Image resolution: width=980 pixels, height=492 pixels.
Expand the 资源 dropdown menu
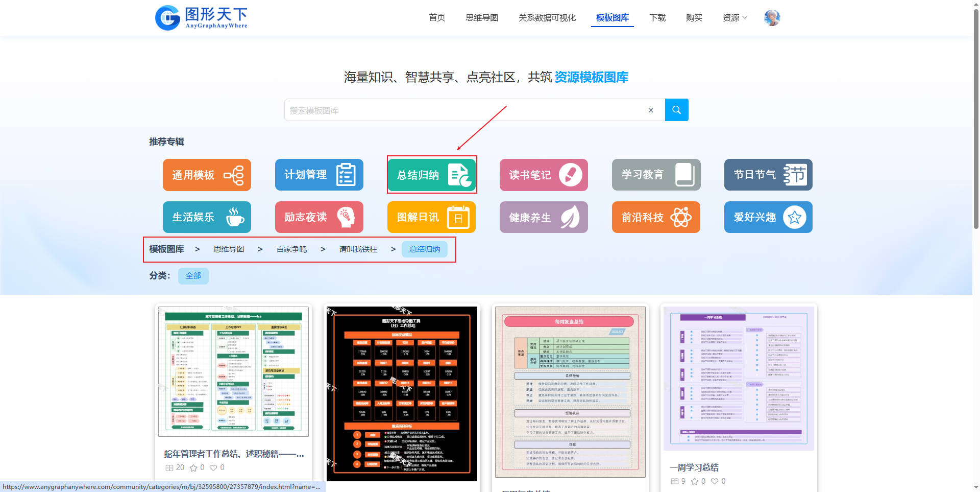tap(734, 18)
